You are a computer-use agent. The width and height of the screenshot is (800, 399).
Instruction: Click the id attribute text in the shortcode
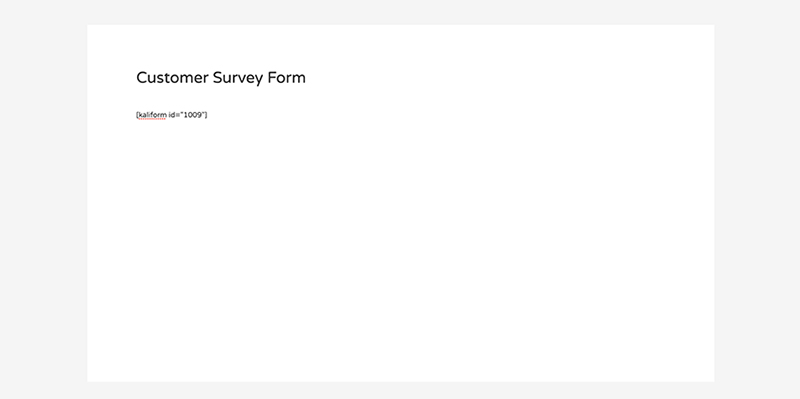[171, 115]
